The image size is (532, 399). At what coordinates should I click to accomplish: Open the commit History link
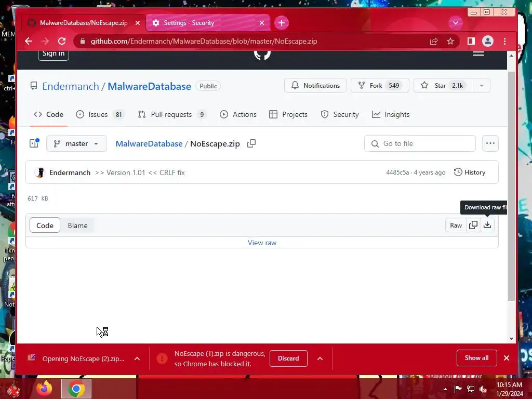point(470,172)
